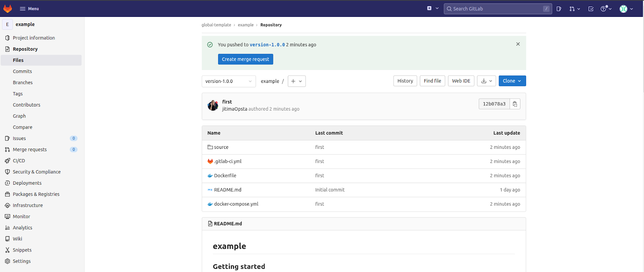Open the .gitlab-ci.yml file
The height and width of the screenshot is (272, 644).
[x=228, y=161]
